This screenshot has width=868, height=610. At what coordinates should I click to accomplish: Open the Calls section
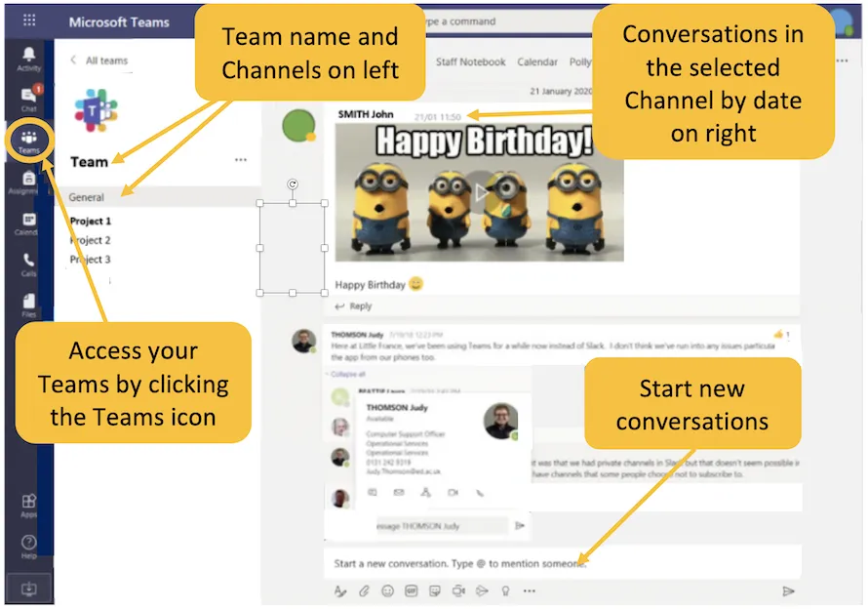[28, 264]
